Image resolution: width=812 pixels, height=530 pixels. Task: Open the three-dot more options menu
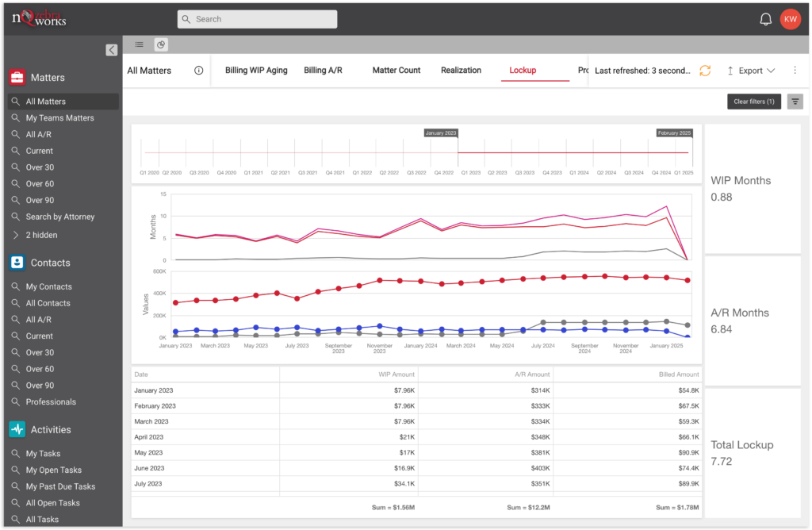(x=795, y=71)
